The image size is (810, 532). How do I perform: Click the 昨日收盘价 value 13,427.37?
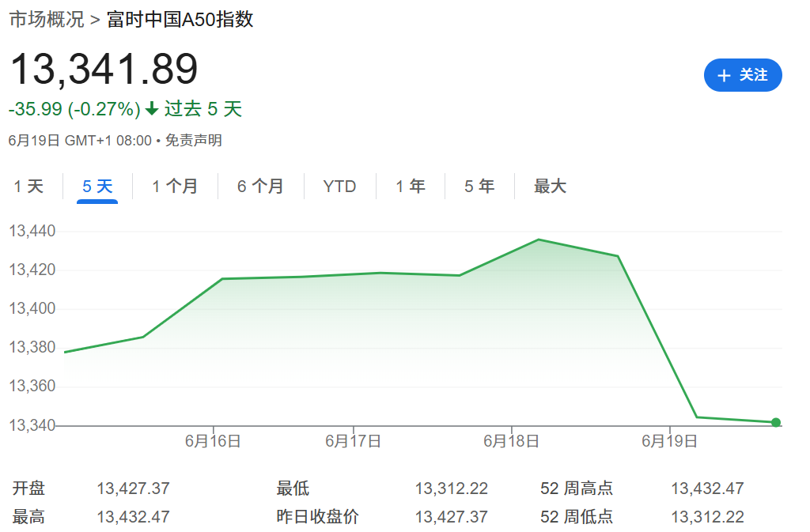pyautogui.click(x=452, y=516)
